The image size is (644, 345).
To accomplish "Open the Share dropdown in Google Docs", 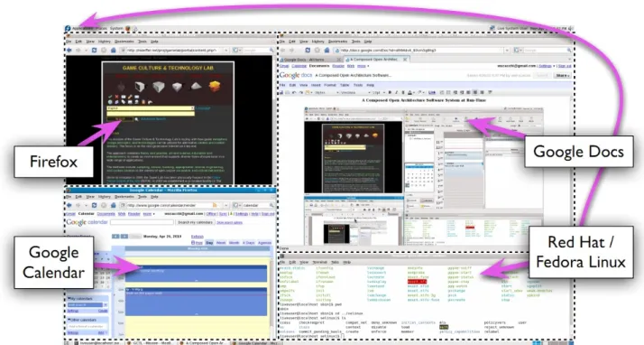I will point(562,76).
